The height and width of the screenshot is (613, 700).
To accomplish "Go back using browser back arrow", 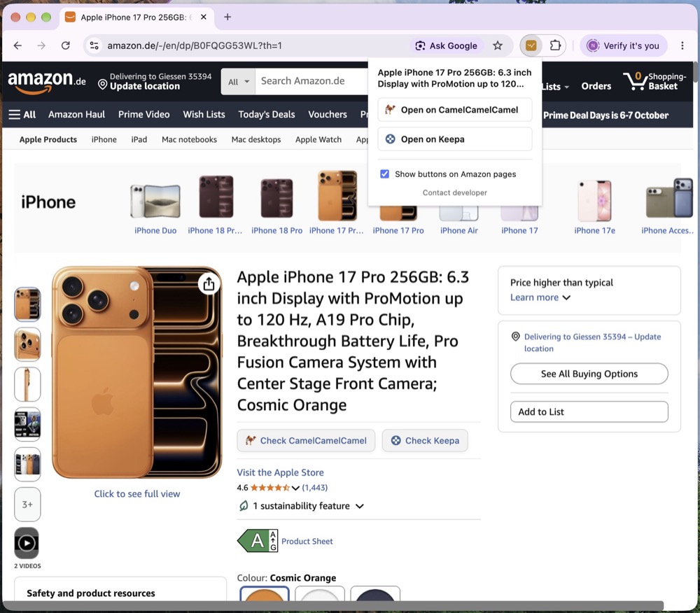I will (18, 45).
